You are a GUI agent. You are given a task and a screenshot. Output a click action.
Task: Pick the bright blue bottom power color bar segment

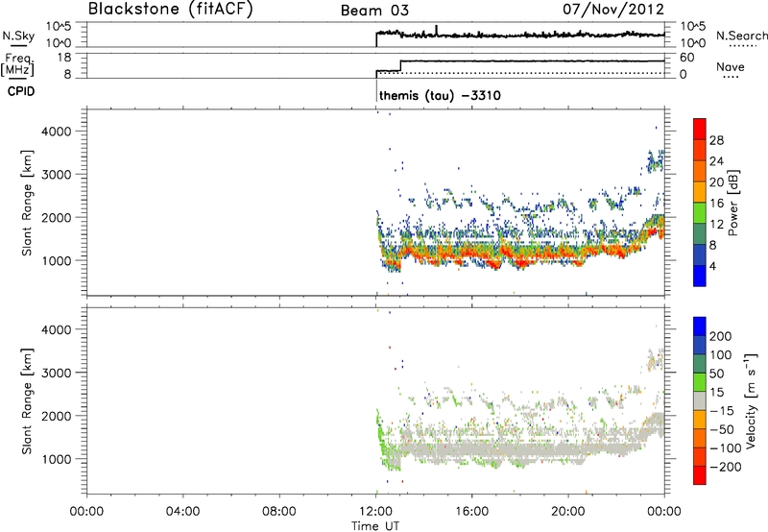coord(700,277)
